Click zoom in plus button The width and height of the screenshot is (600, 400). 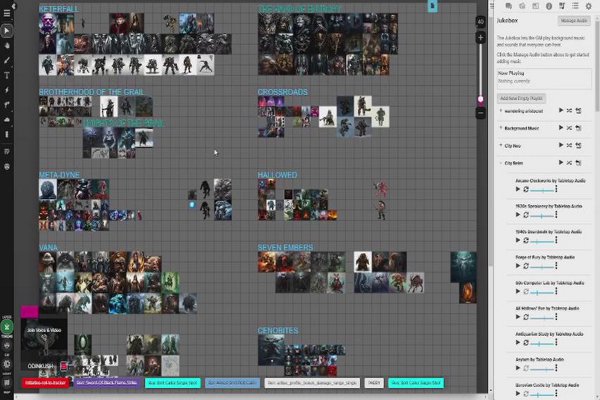(481, 38)
